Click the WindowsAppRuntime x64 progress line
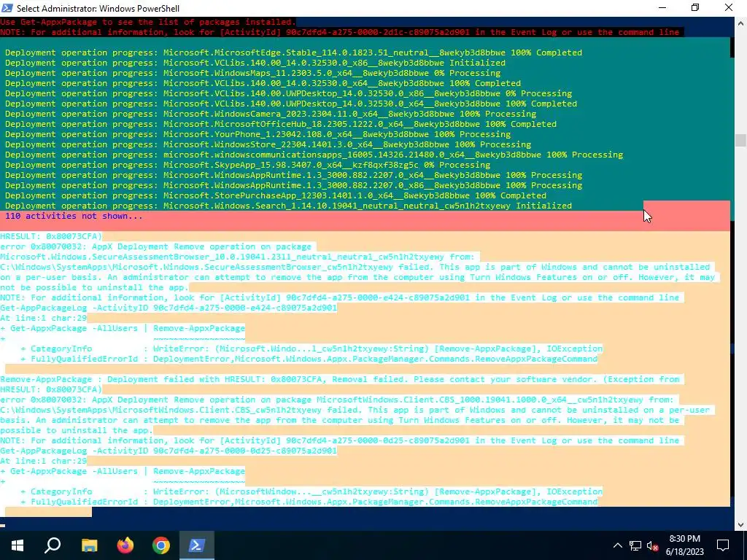747x560 pixels. click(x=293, y=175)
